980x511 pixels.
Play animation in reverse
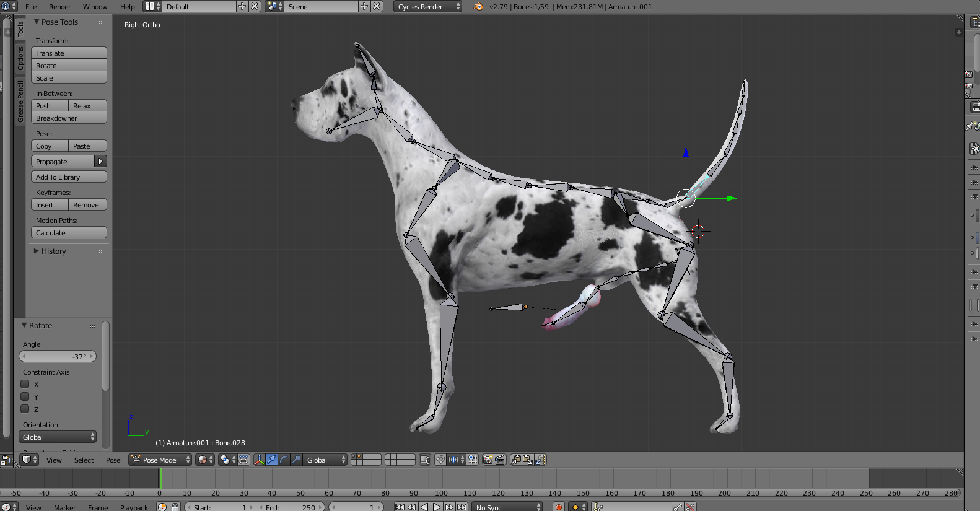(x=425, y=507)
